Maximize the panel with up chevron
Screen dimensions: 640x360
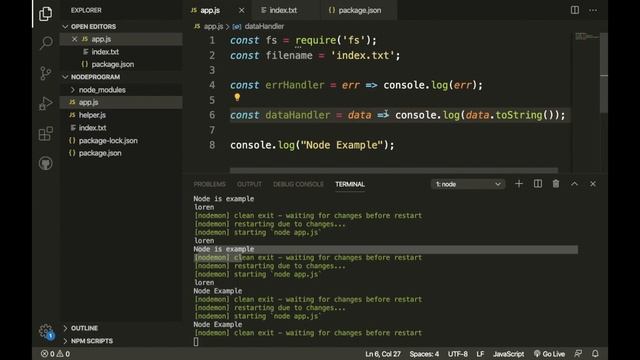(574, 184)
